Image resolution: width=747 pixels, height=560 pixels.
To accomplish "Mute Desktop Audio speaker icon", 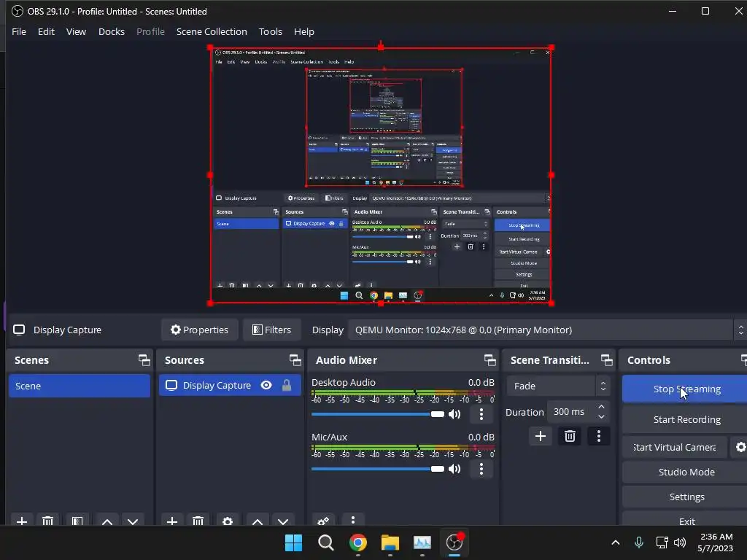I will coord(454,414).
